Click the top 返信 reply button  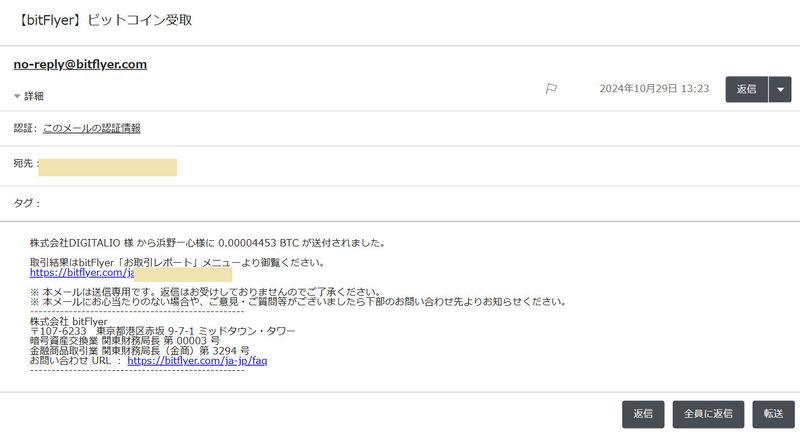746,89
